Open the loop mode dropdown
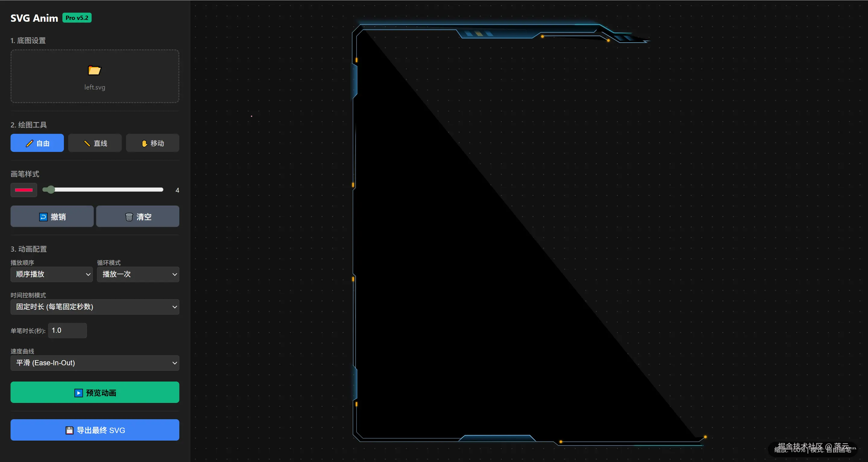Image resolution: width=868 pixels, height=462 pixels. coord(138,274)
